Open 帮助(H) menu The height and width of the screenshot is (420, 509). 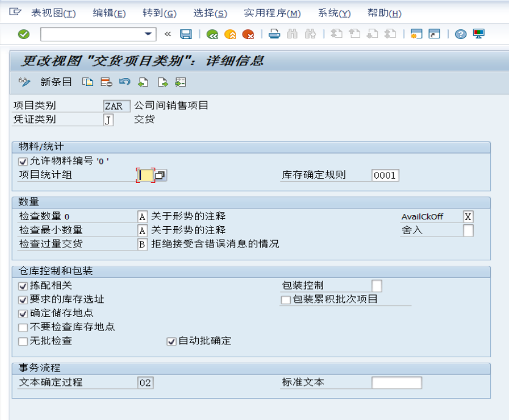click(385, 13)
